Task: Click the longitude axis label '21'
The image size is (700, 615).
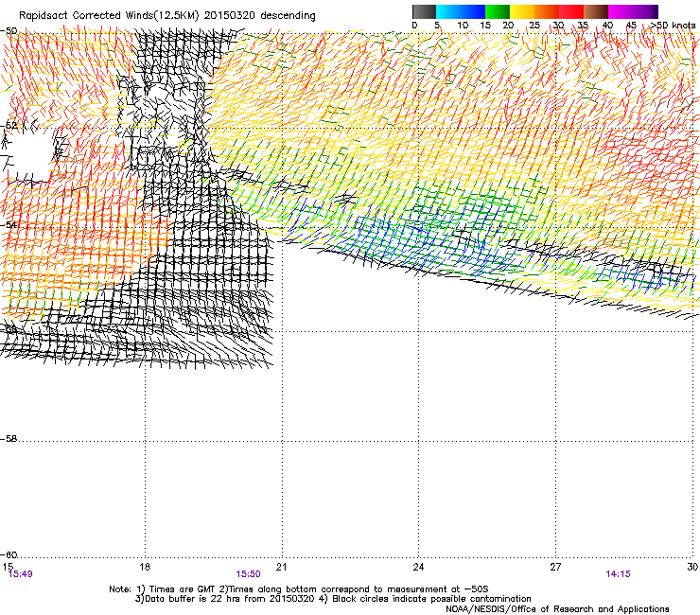Action: [x=281, y=567]
